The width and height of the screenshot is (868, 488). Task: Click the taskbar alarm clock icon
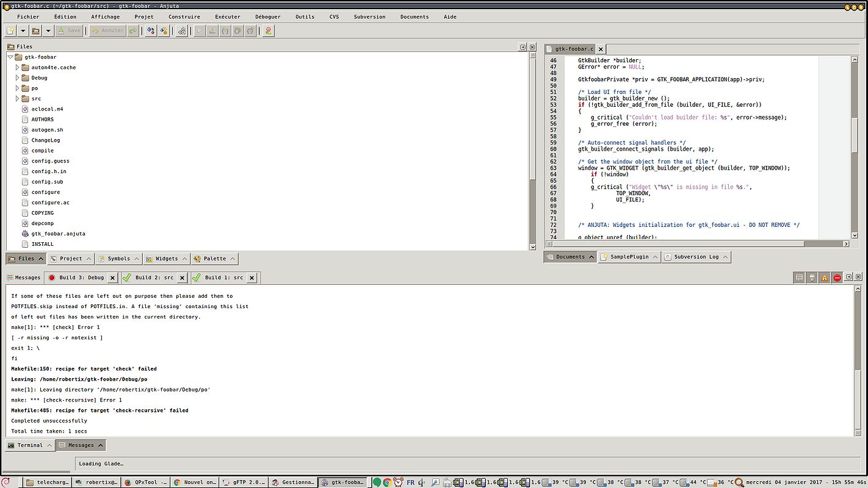(x=398, y=482)
